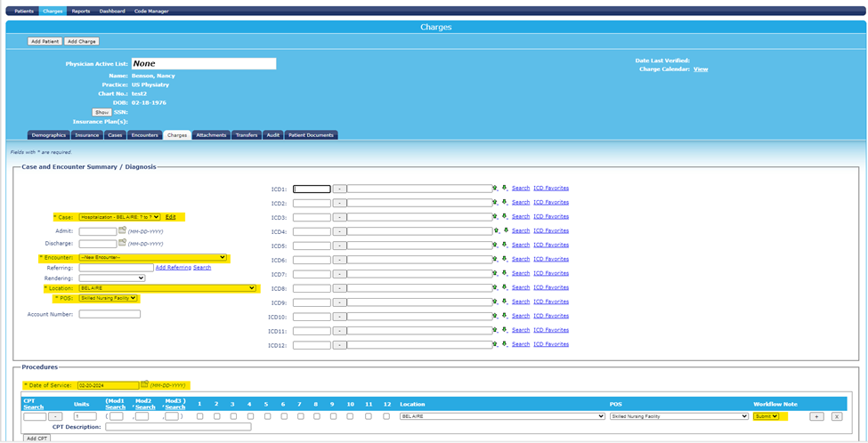Click the ICD11 move-up arrow icon
868x443 pixels.
pos(496,330)
